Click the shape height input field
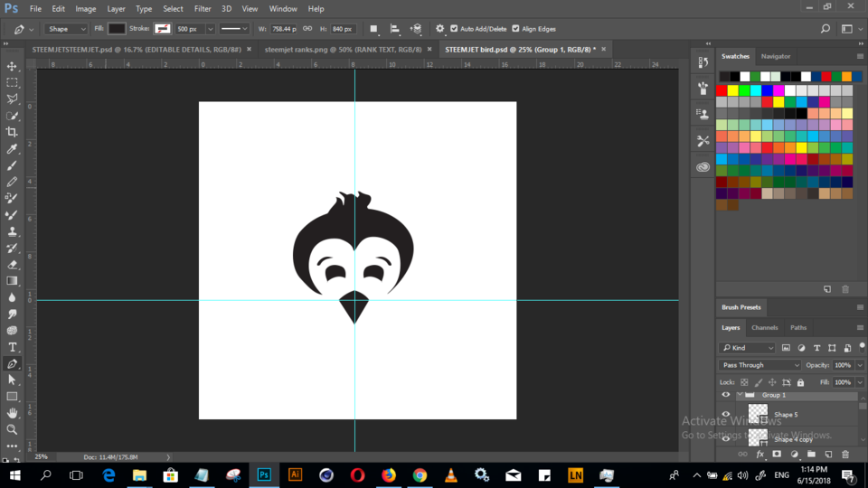 click(x=344, y=29)
